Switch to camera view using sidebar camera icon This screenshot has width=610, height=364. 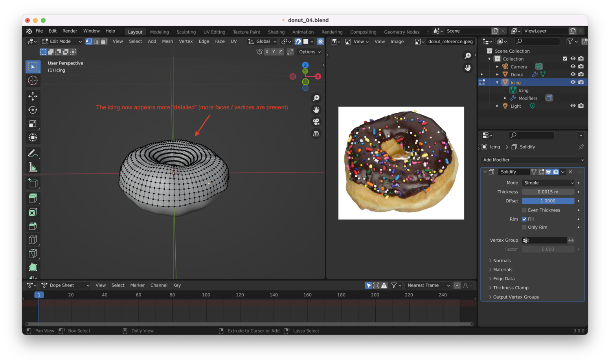[x=316, y=122]
